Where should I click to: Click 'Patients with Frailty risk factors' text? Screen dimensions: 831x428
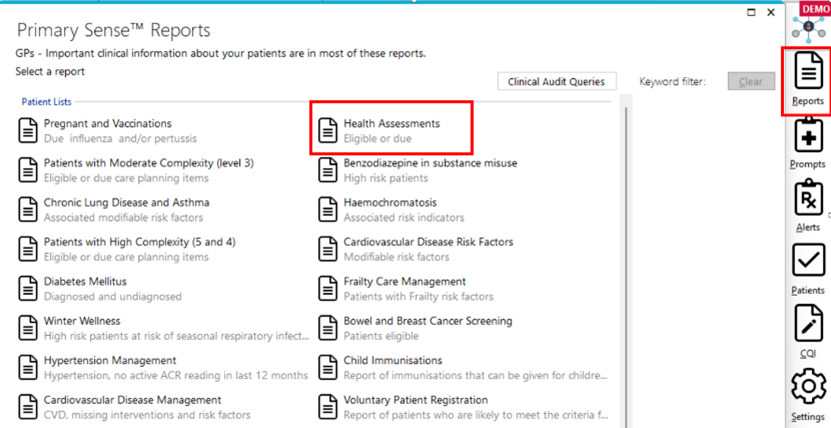[x=419, y=297]
